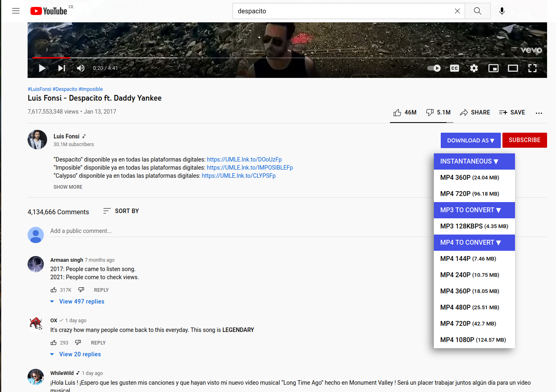The width and height of the screenshot is (556, 392).
Task: Switch to miniplayer
Action: pos(494,68)
